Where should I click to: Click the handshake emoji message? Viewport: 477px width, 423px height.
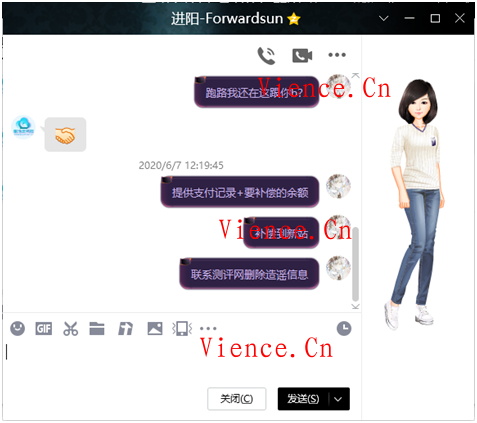[x=65, y=135]
